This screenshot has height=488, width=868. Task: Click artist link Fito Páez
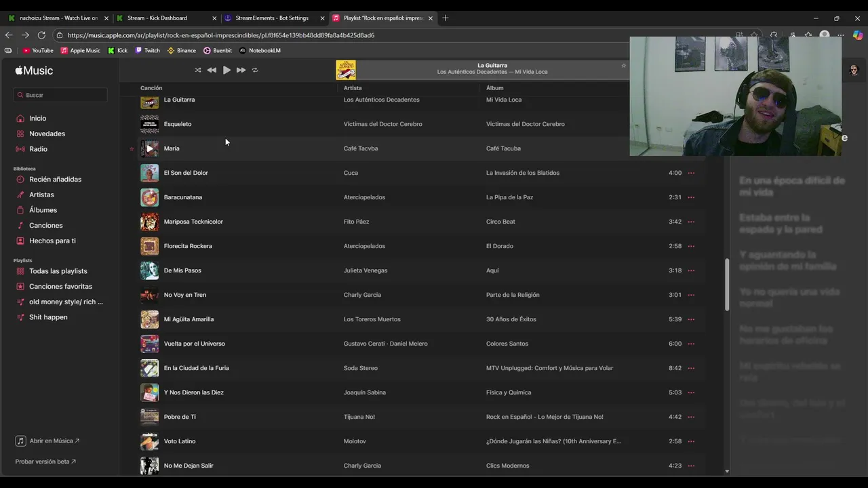coord(356,222)
